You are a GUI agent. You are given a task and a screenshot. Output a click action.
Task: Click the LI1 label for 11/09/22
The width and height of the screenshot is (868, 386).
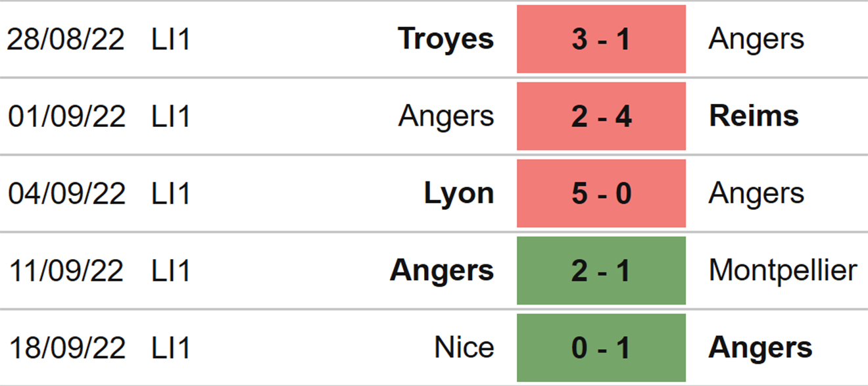click(170, 270)
